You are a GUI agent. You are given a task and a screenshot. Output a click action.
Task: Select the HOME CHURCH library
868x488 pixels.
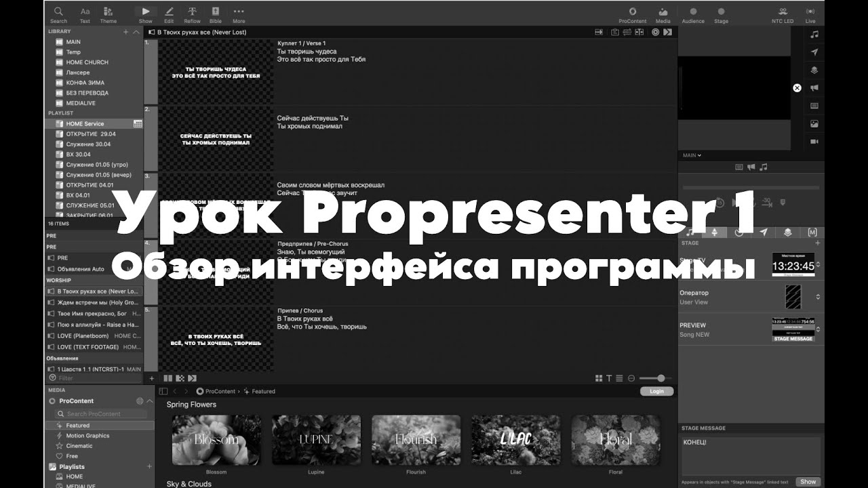click(94, 62)
